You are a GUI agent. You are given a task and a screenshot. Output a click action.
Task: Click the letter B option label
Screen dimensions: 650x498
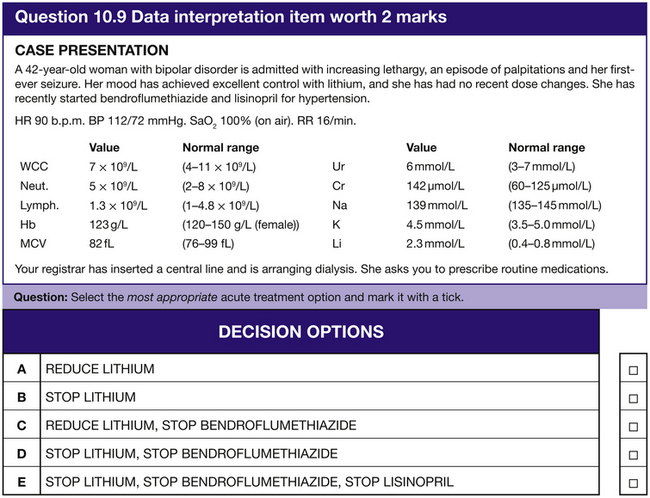click(21, 397)
